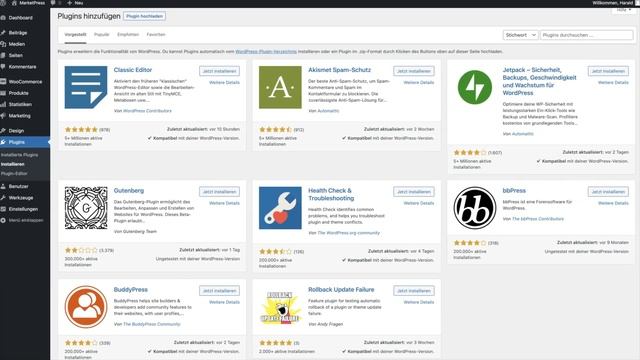640x360 pixels.
Task: Open Weitere Details for Classic Editor
Action: [x=224, y=82]
